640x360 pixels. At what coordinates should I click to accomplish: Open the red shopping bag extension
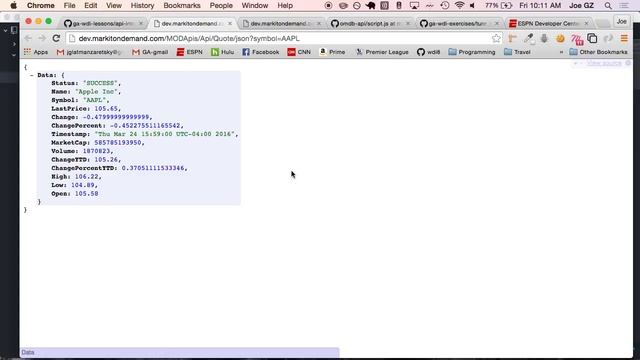click(x=576, y=39)
